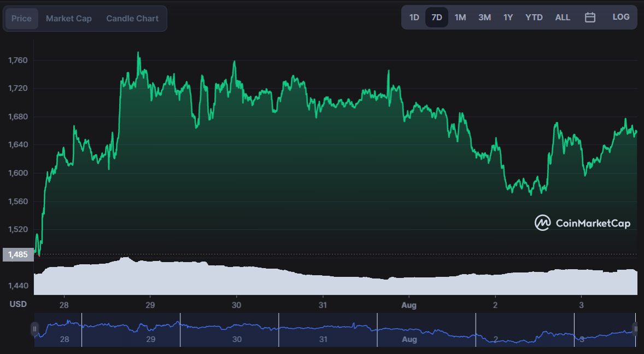
Task: Click the 1,440 y-axis label
Action: coord(17,286)
